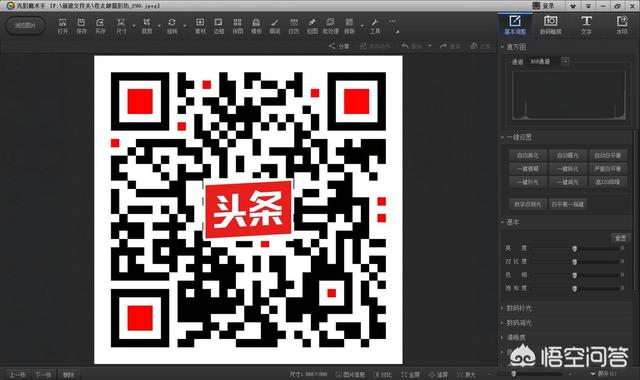The width and height of the screenshot is (640, 380).
Task: Open dropdown arrow next to 旋转
Action: click(184, 26)
